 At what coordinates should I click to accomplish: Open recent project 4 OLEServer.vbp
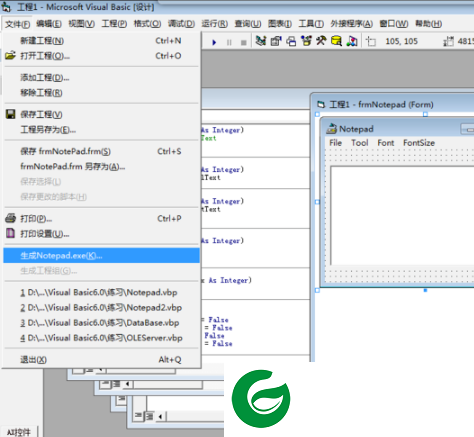(101, 338)
